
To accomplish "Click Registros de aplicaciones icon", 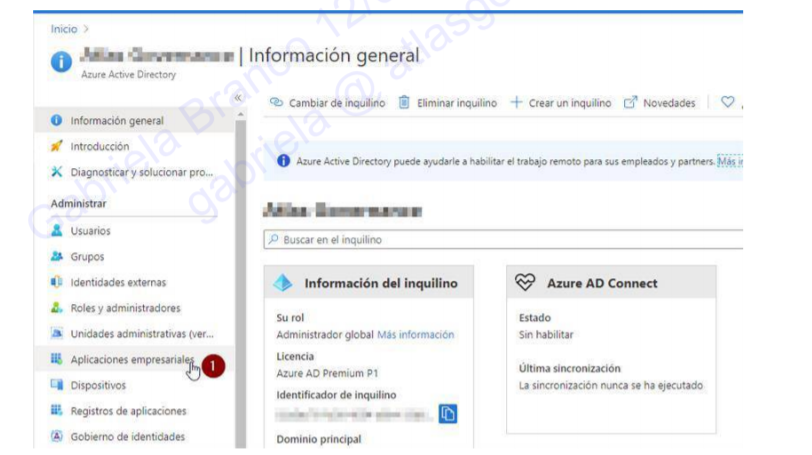I will [56, 410].
